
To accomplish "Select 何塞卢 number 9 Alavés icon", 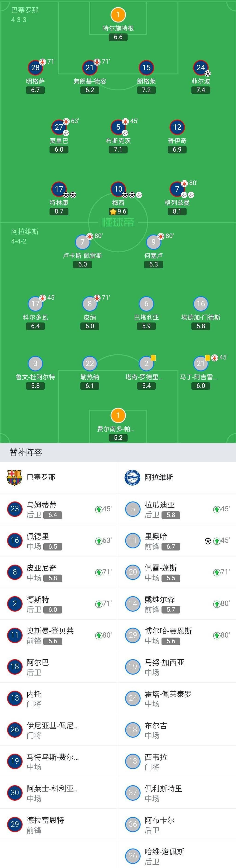I will tap(153, 242).
